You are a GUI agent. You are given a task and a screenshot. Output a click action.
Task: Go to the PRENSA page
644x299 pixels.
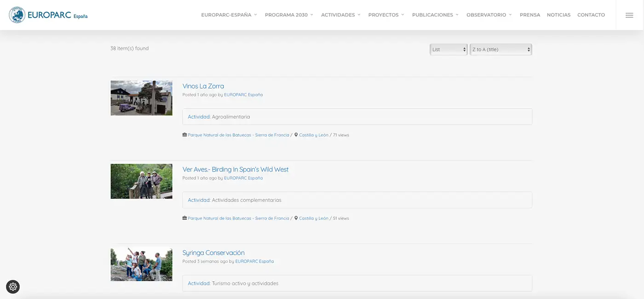coord(530,15)
